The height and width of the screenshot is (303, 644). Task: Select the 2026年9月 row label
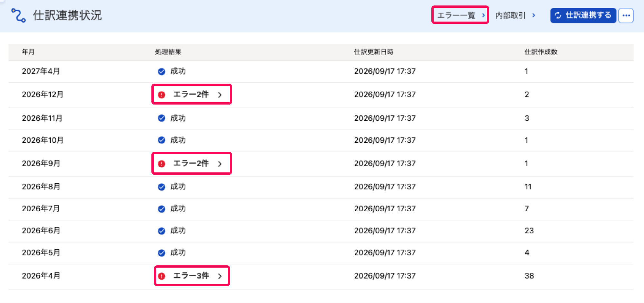coord(41,163)
